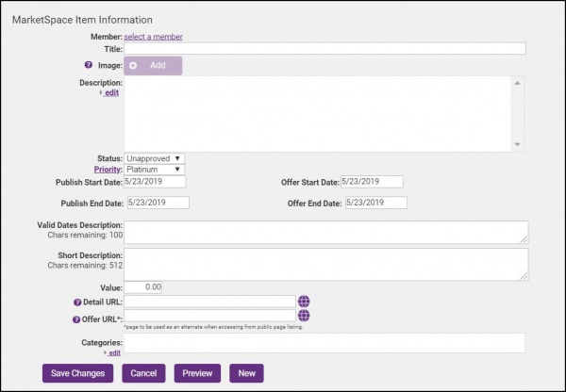566x392 pixels.
Task: Click the edit link under Categories
Action: 112,352
